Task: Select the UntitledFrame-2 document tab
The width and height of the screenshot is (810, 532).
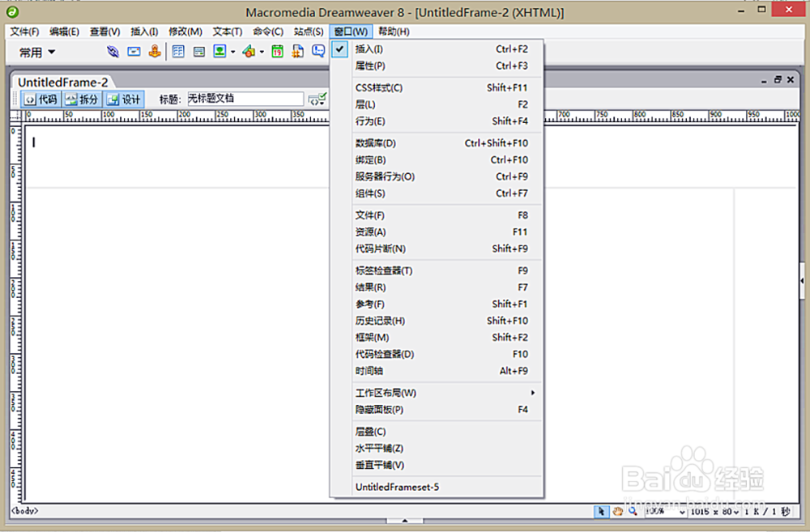Action: [63, 82]
